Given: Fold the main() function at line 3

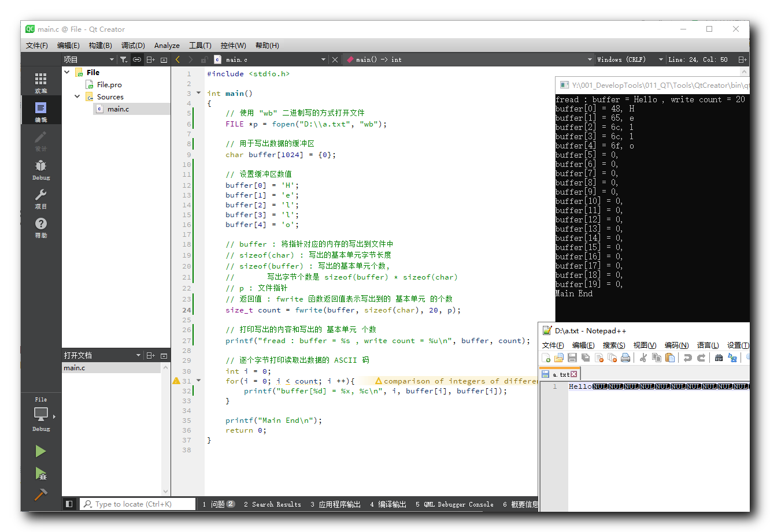Looking at the screenshot, I should tap(198, 93).
